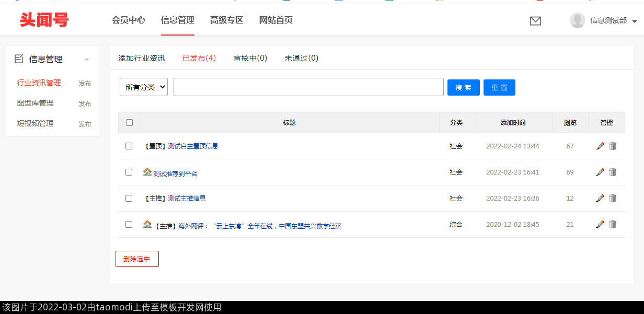The width and height of the screenshot is (644, 314).
Task: Open the mail envelope icon in header
Action: coord(535,21)
